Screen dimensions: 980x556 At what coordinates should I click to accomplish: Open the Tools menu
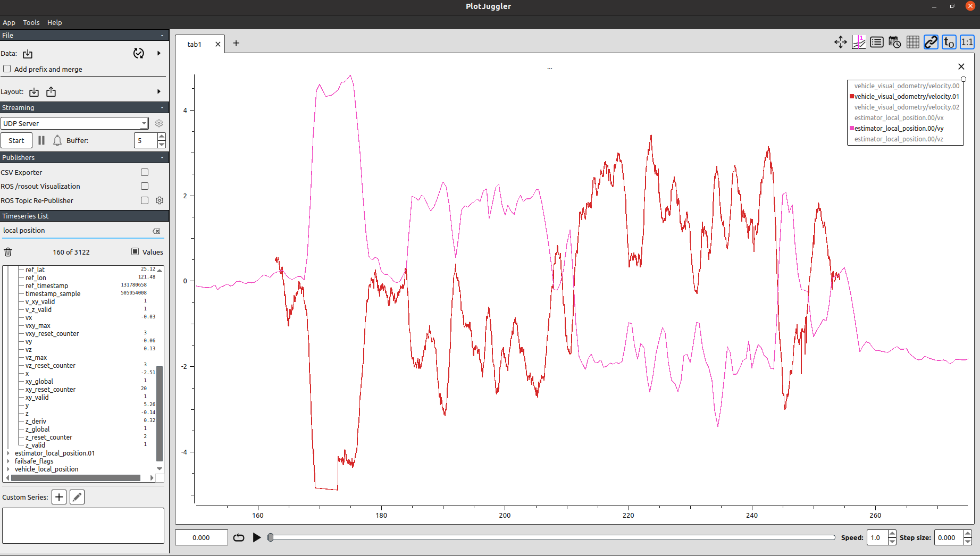click(x=31, y=22)
